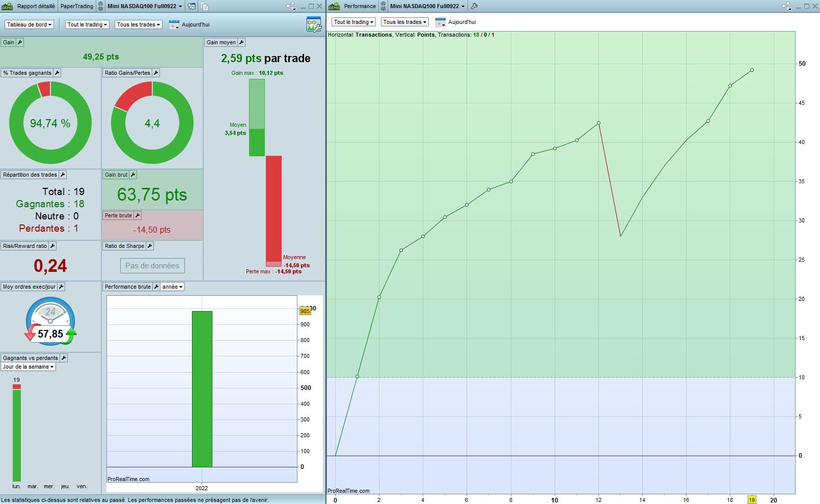Click the last data point at transaction 19
This screenshot has width=820, height=504.
[752, 70]
